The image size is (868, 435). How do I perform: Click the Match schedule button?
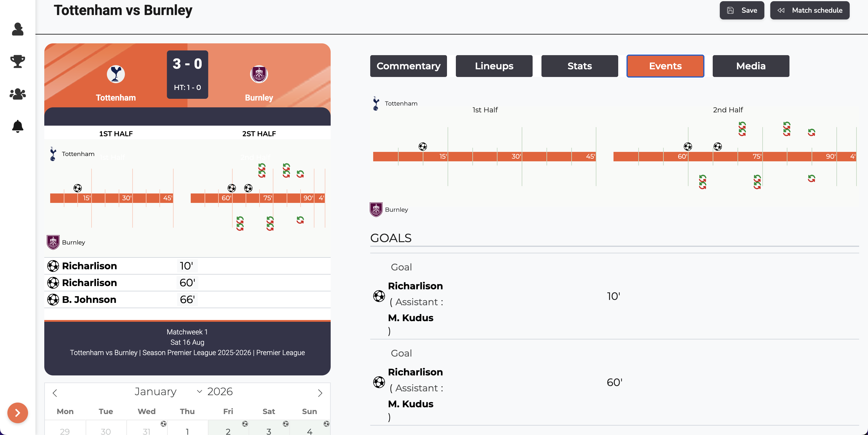[809, 10]
